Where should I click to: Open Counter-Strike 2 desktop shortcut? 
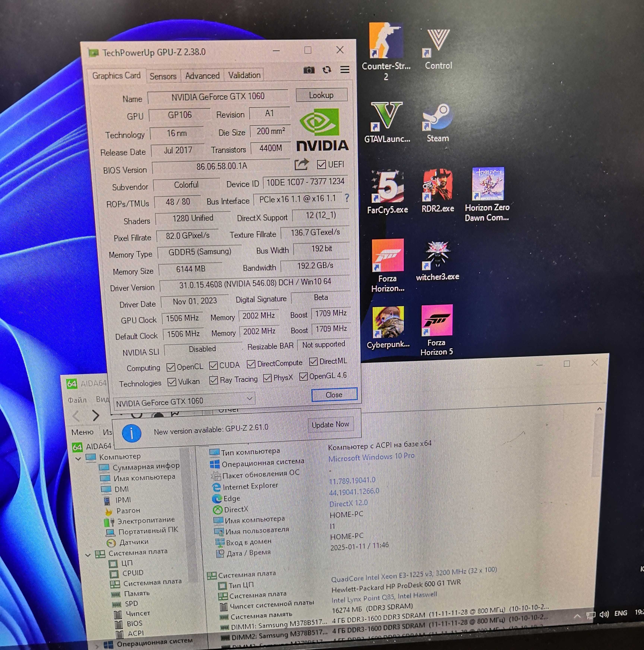pyautogui.click(x=386, y=51)
